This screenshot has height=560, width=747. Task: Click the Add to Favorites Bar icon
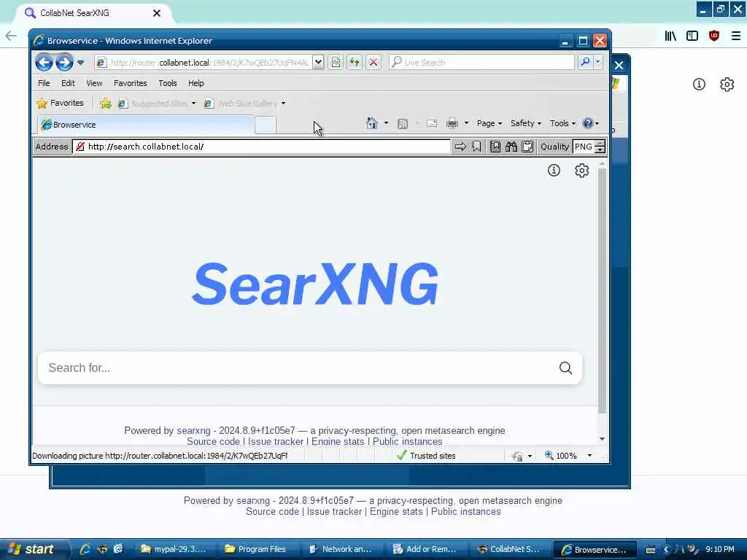[106, 103]
